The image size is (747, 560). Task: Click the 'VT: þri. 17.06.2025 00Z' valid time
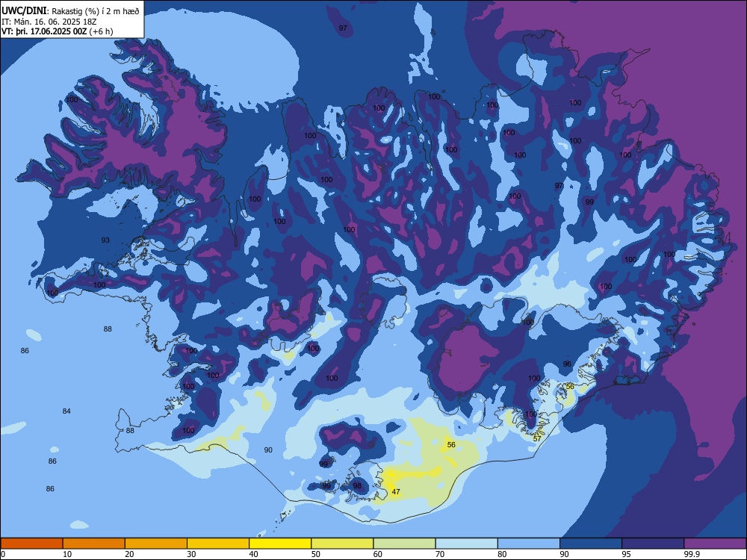pos(44,31)
